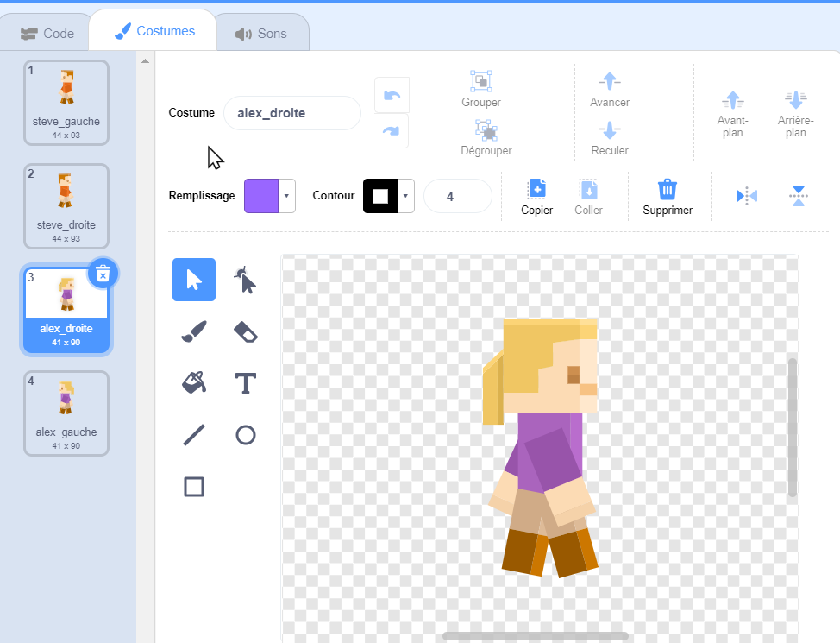Select the Text tool

coord(245,383)
